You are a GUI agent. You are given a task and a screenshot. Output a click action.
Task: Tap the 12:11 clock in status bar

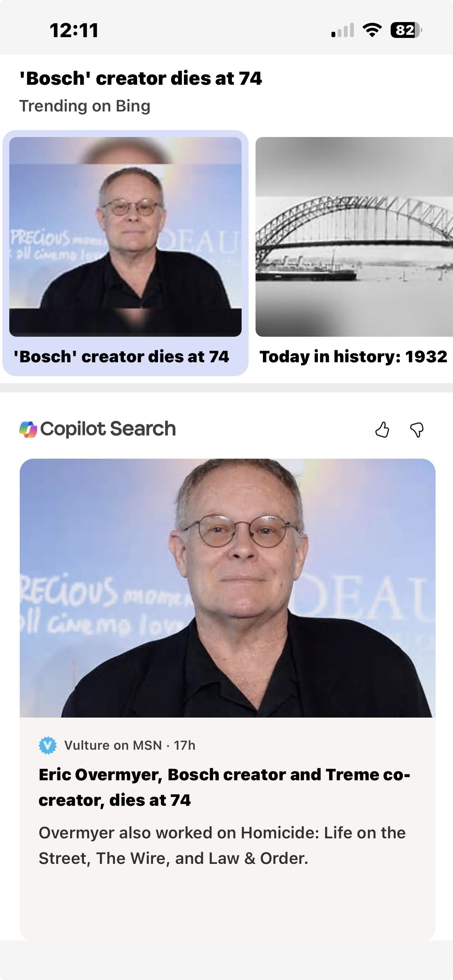tap(74, 30)
